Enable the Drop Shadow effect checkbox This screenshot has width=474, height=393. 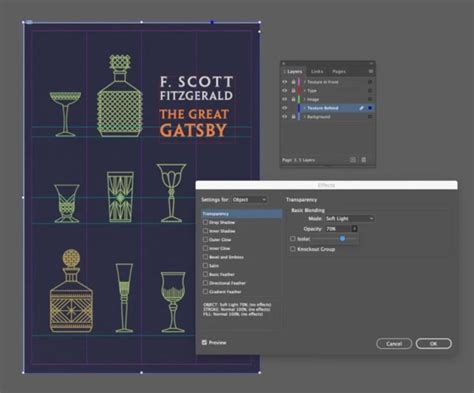[x=205, y=222]
